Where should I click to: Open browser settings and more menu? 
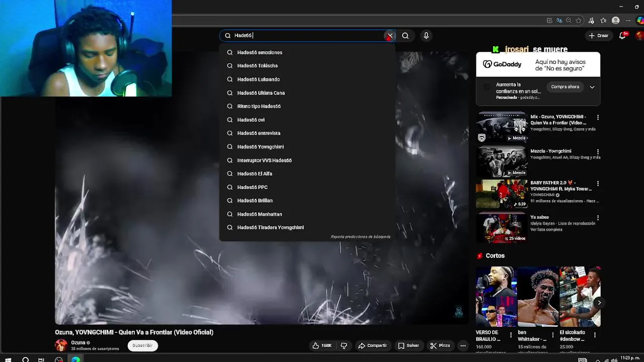[628, 21]
